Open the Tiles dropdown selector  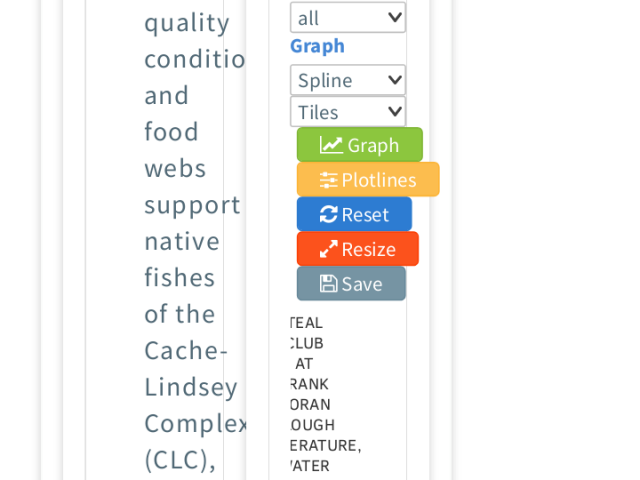[348, 112]
